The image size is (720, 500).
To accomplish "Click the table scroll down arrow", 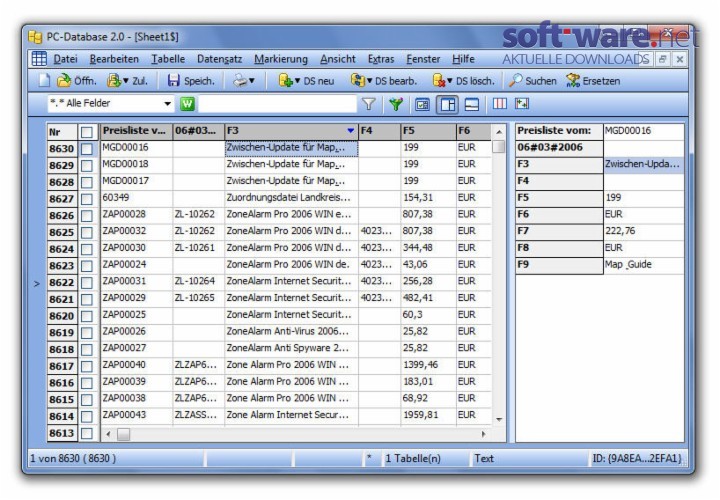I will (x=499, y=419).
